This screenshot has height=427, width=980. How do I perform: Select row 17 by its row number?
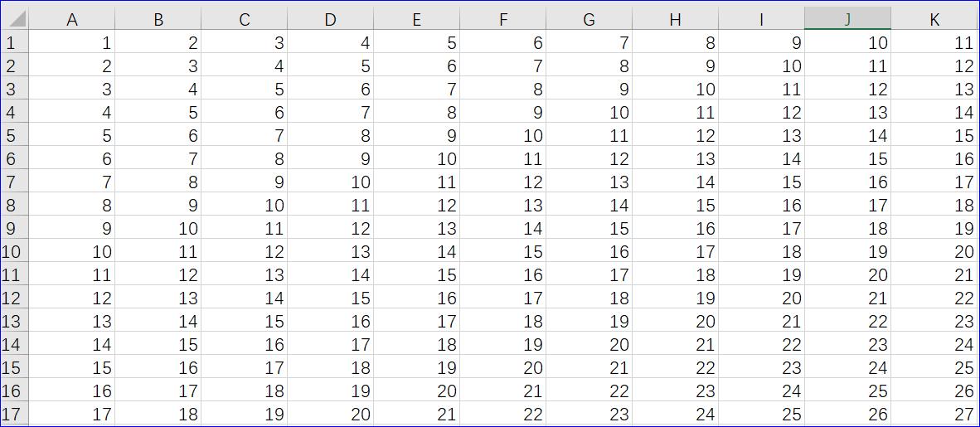tap(13, 414)
